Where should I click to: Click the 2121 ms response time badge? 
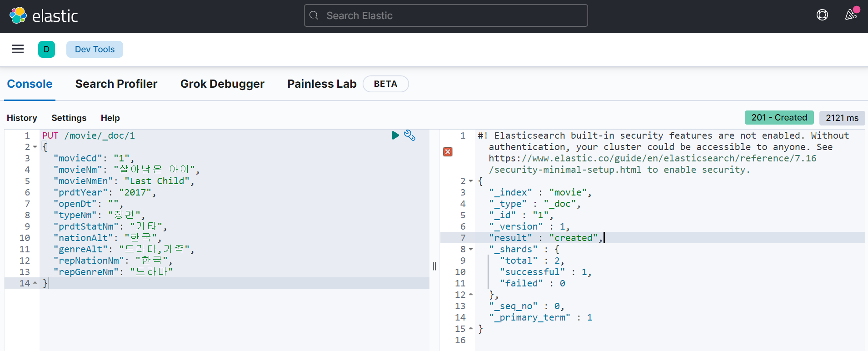[842, 118]
